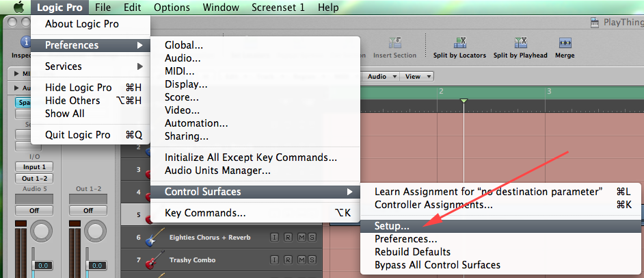Choose Key Commands... from Preferences submenu
Screen dimensions: 644x278
click(205, 213)
